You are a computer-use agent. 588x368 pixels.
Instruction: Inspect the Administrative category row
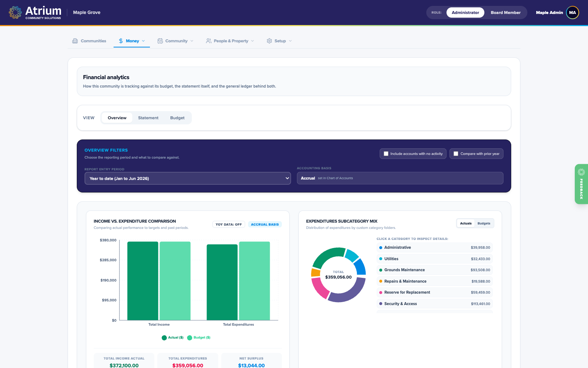[x=435, y=248]
